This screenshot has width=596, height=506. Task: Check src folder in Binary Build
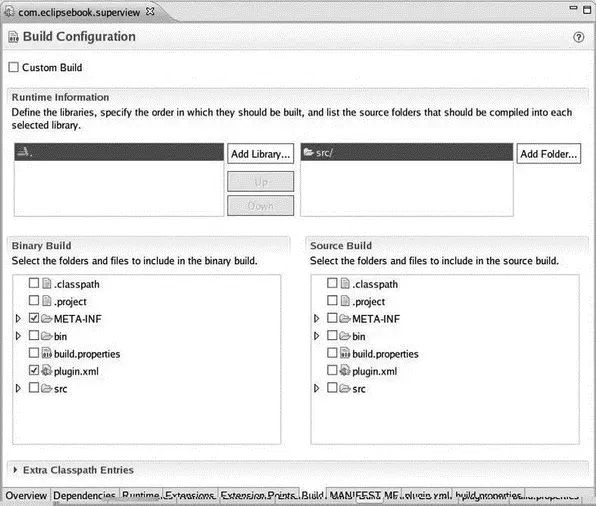pos(34,387)
